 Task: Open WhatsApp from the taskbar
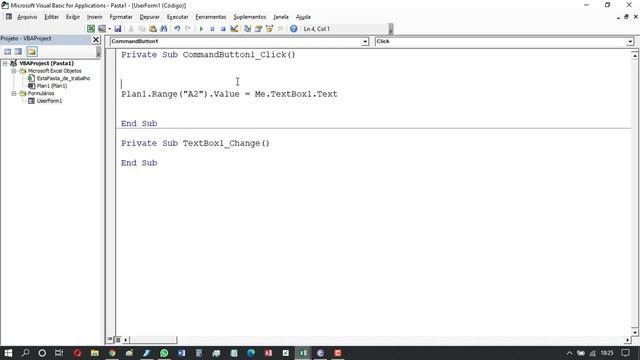pos(164,353)
